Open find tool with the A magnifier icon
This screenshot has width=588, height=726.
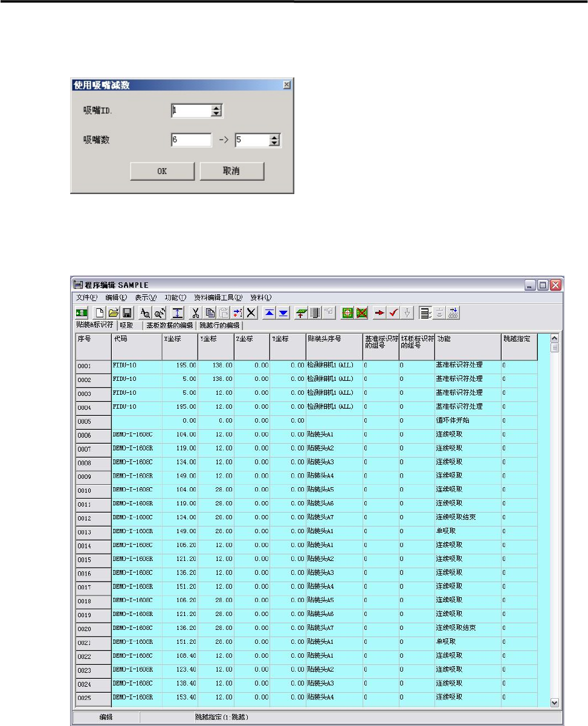click(145, 313)
